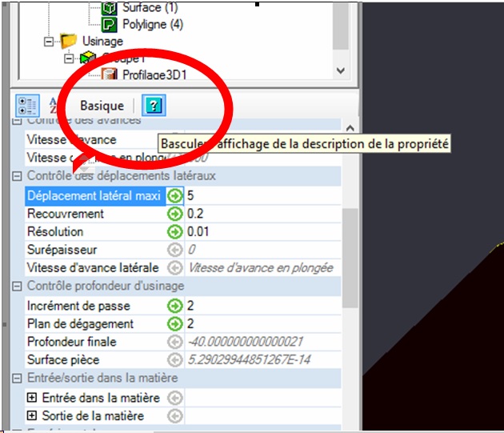
Task: Click the tree panel scroll down arrow
Action: (x=340, y=70)
